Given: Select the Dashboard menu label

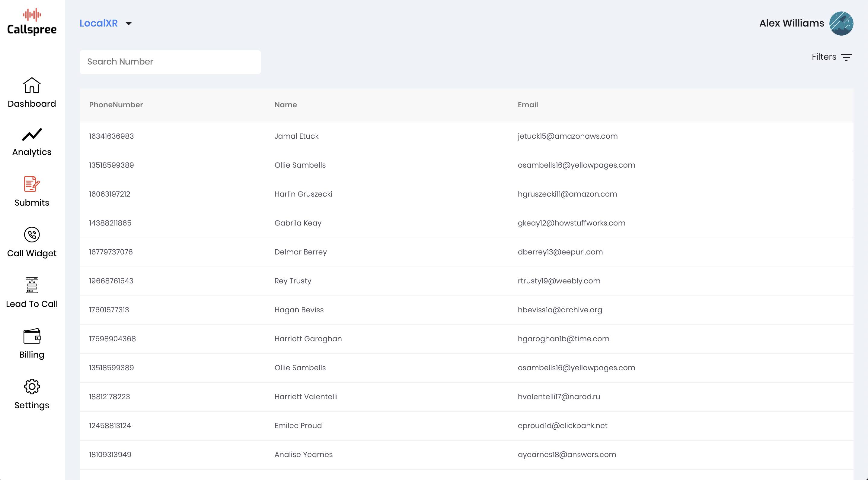Looking at the screenshot, I should (x=32, y=104).
